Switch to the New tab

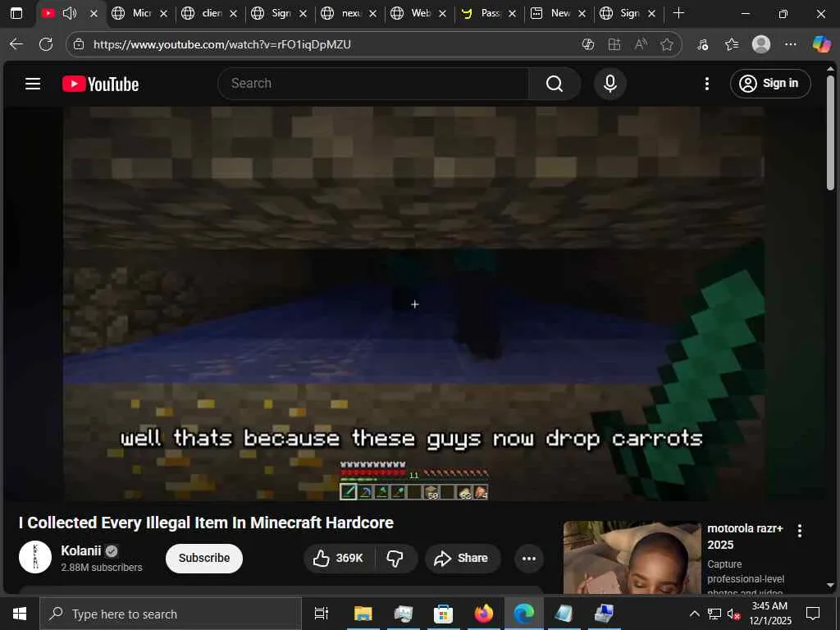coord(559,13)
